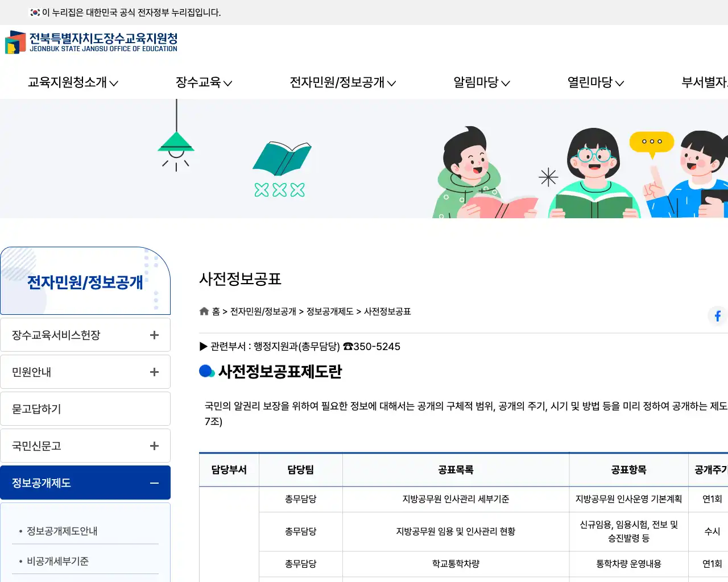Open the 알림마당 dropdown menu
The height and width of the screenshot is (582, 728).
(x=481, y=82)
